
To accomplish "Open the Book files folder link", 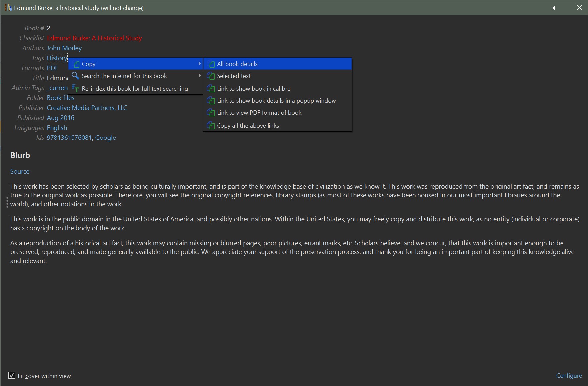I will 61,98.
